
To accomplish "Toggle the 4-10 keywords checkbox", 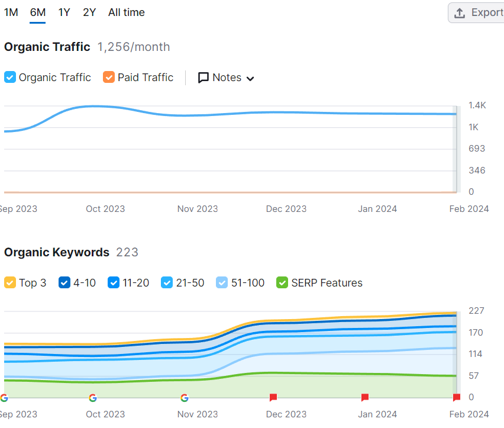I will (64, 282).
